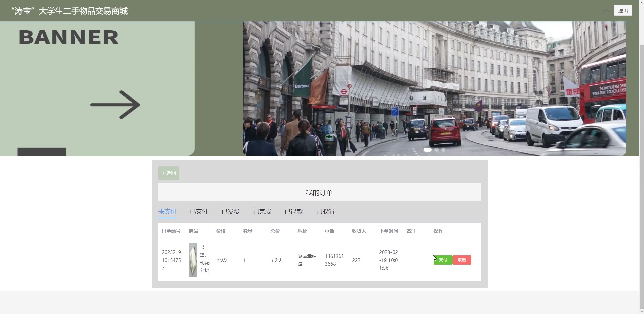Image resolution: width=644 pixels, height=314 pixels.
Task: Show the 已完成 orders tab
Action: coord(262,212)
